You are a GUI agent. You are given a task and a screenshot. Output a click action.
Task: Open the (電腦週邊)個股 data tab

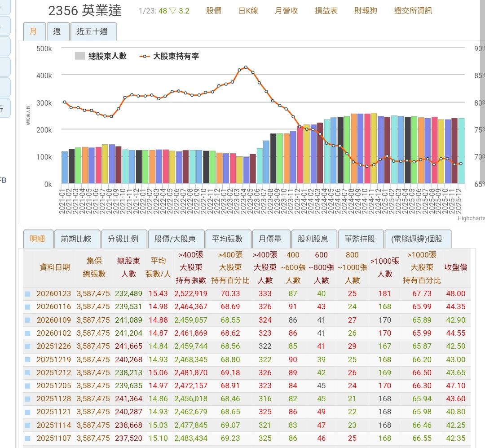coord(418,240)
